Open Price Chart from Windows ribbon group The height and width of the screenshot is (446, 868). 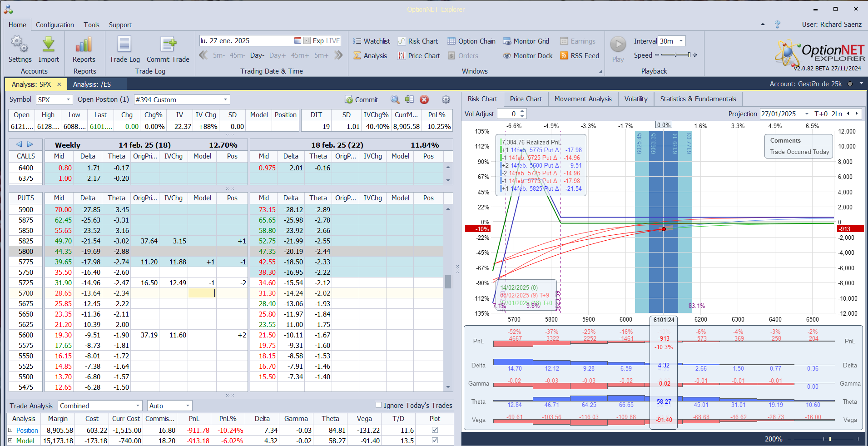[419, 56]
